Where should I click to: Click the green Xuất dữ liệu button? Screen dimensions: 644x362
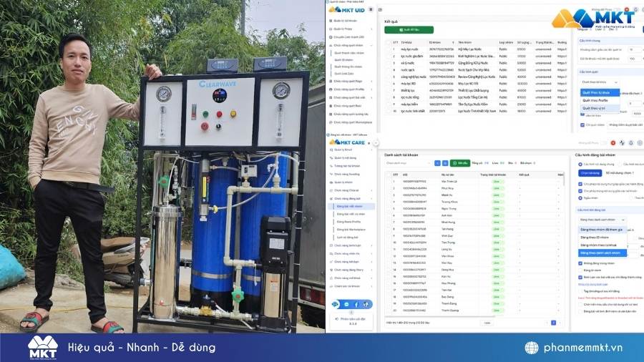coord(409,29)
